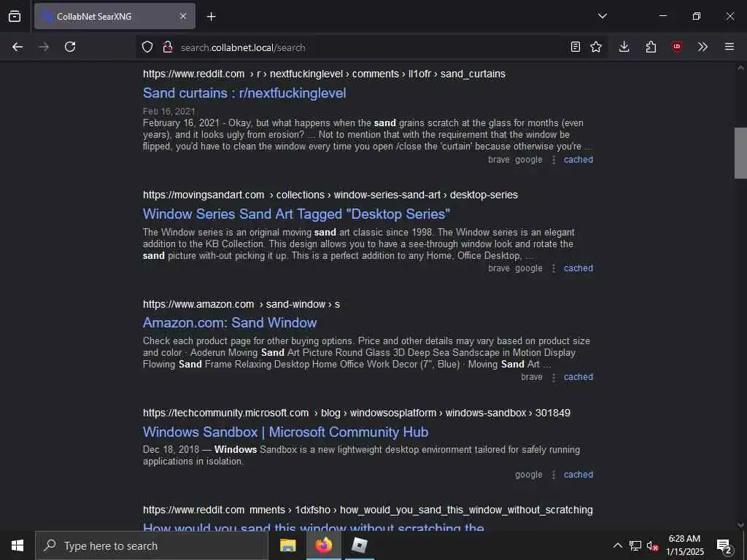This screenshot has height=560, width=747.
Task: Click the page vertical scrollbar thumb
Action: coord(740,153)
